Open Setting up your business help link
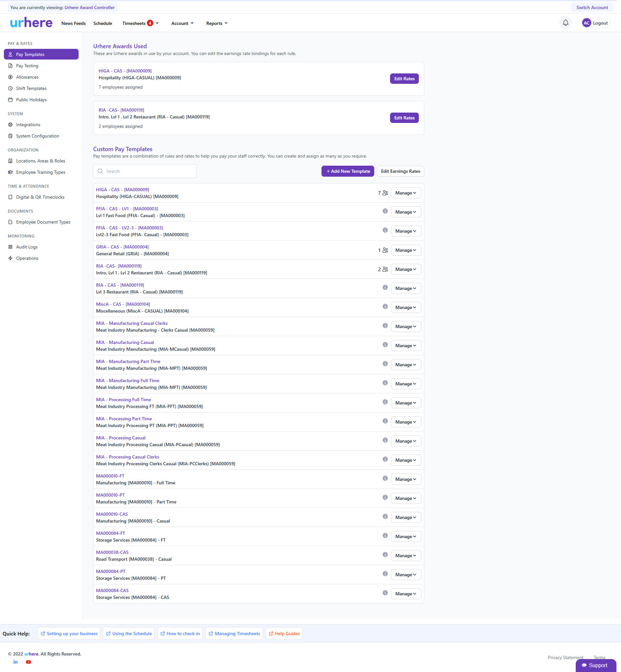This screenshot has width=621, height=672. pos(69,634)
